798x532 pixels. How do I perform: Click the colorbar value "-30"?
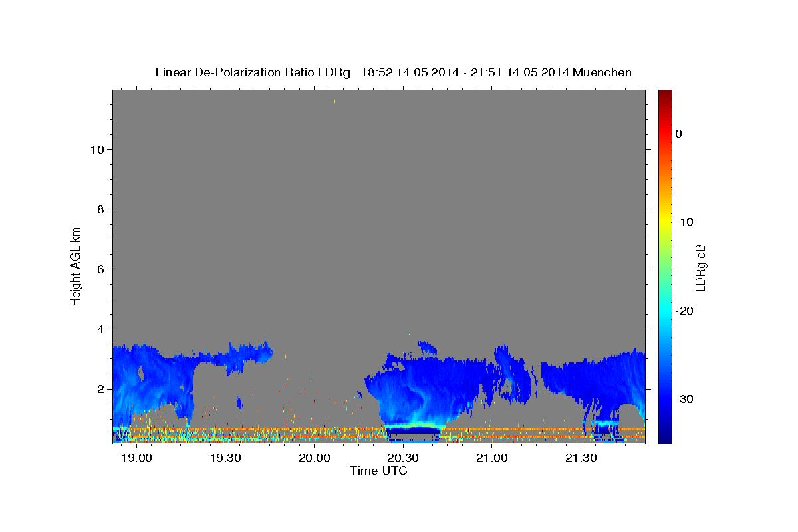[x=684, y=399]
